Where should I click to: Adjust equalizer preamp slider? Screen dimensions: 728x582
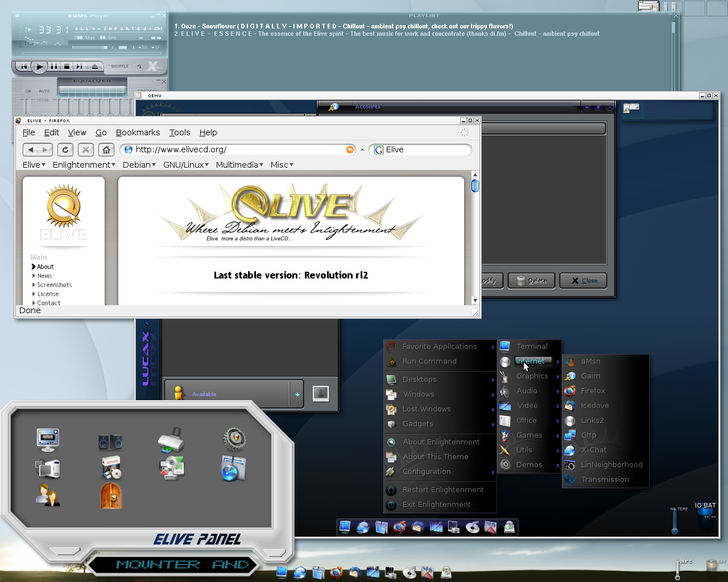(26, 107)
